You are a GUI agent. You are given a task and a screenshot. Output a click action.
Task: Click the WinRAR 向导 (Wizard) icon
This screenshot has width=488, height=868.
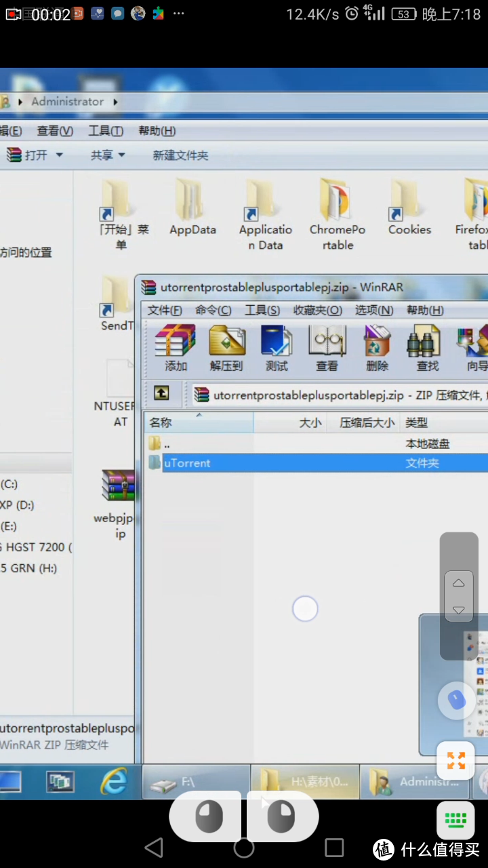tap(474, 347)
